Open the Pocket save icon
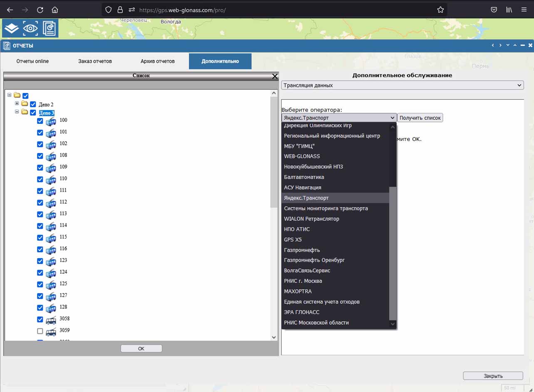Viewport: 534px width, 392px height. [x=494, y=10]
